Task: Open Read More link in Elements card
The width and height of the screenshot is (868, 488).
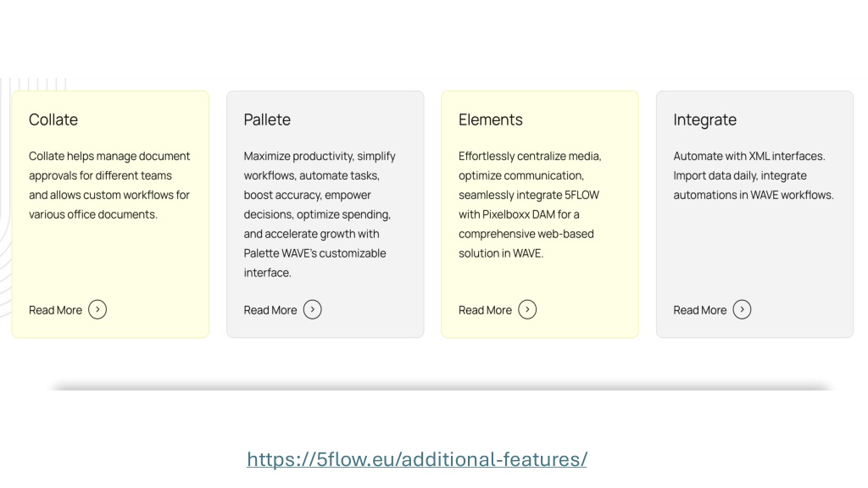Action: click(485, 310)
